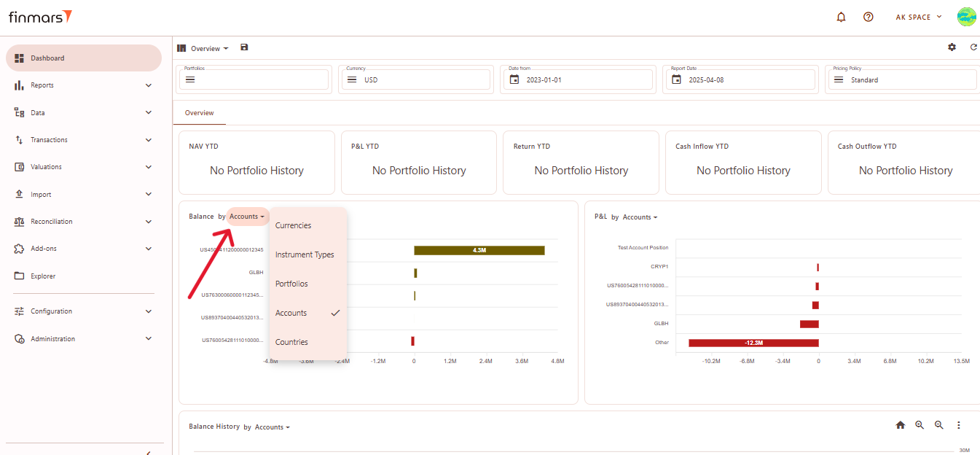
Task: Choose Currencies in Balance grouping menu
Action: coord(293,225)
